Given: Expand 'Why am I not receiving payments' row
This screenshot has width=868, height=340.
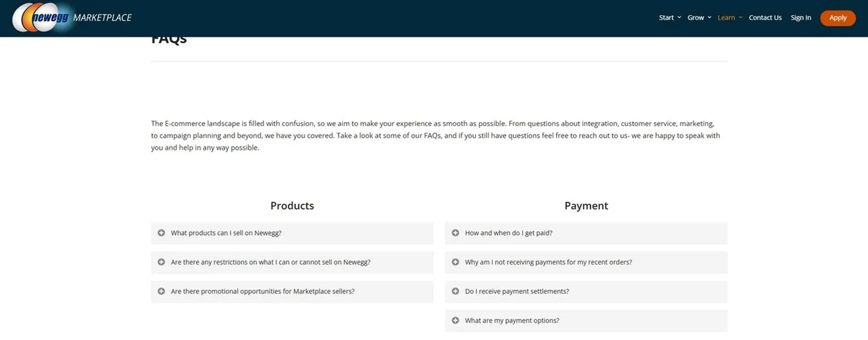Looking at the screenshot, I should (549, 262).
